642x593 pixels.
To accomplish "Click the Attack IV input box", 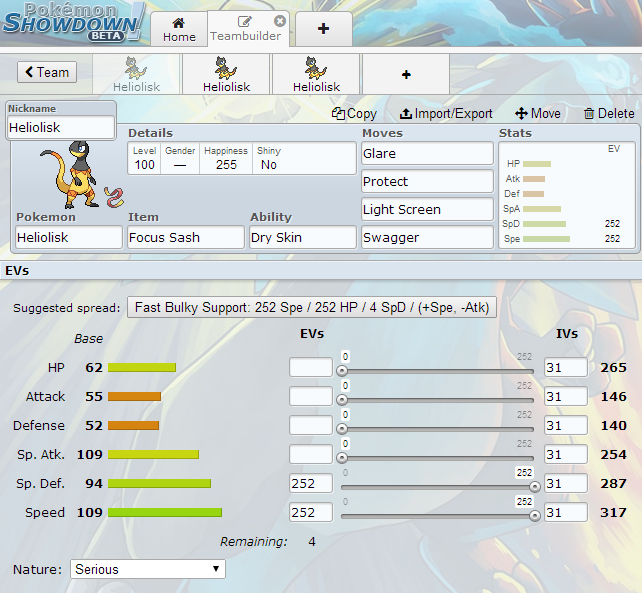I will point(566,396).
